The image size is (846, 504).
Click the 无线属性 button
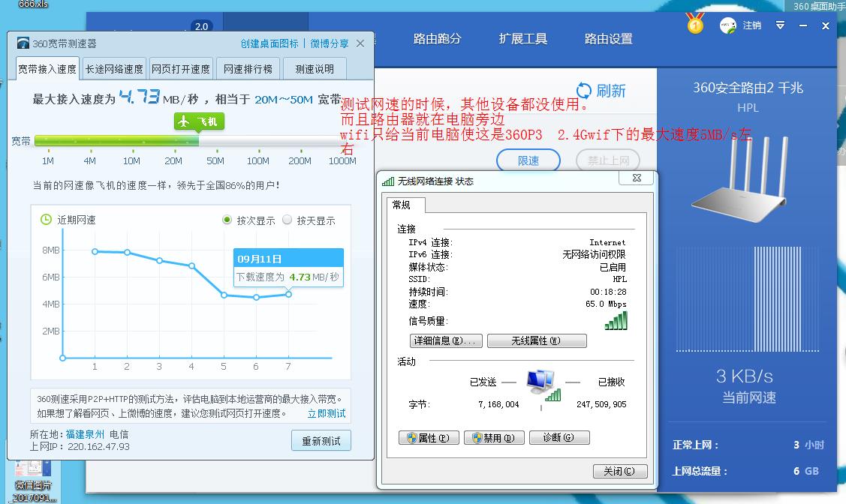(x=536, y=340)
